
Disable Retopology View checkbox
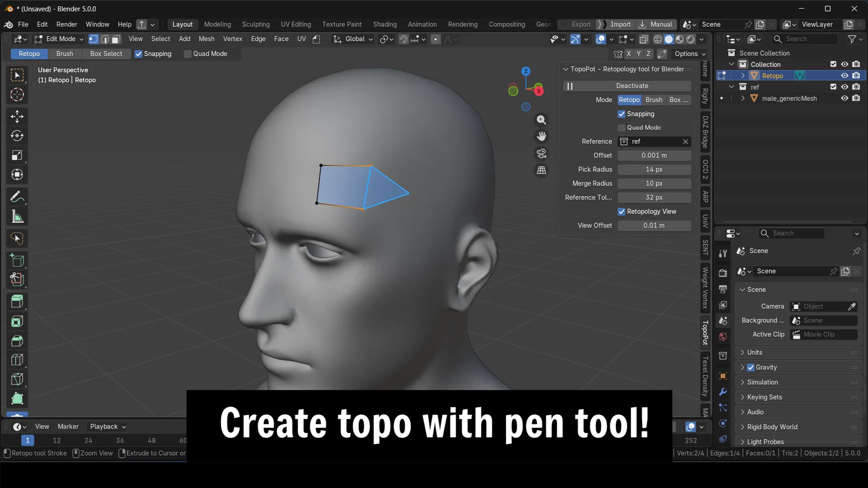point(622,212)
